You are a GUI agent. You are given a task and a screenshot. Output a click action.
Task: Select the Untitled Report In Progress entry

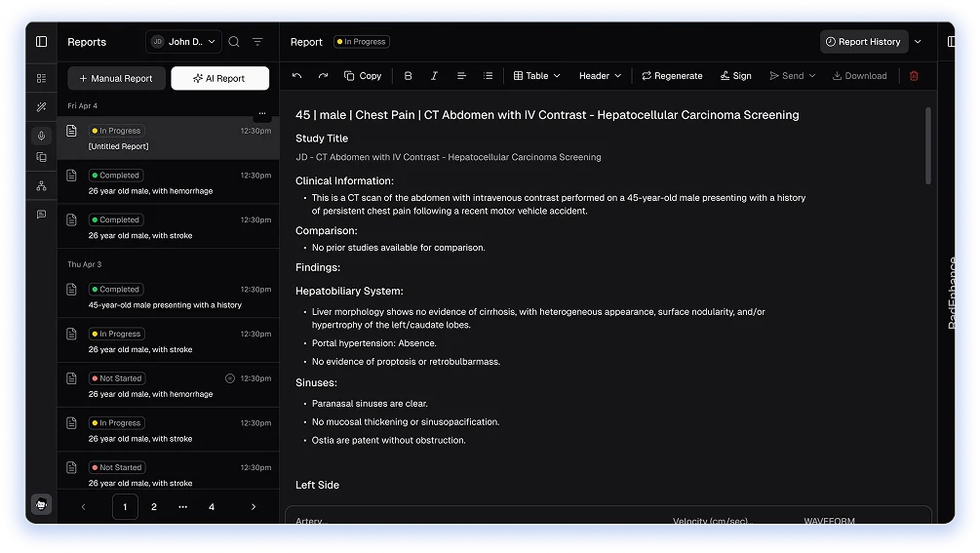[x=169, y=138]
